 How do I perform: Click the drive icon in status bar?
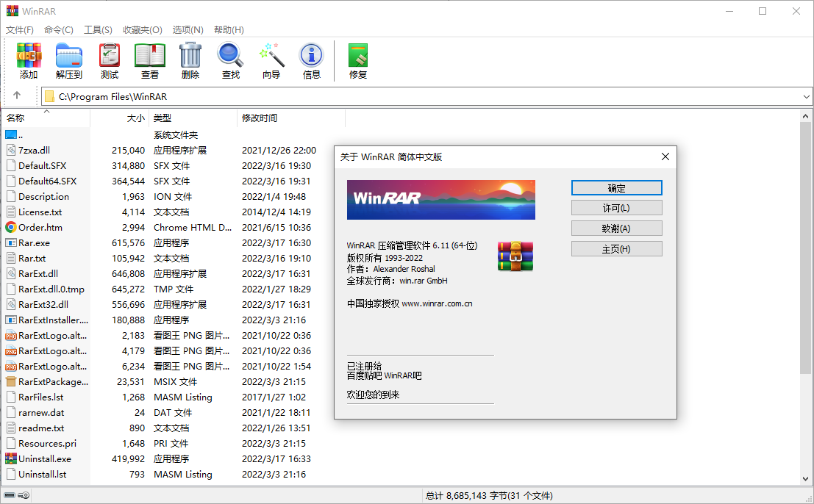[x=10, y=495]
